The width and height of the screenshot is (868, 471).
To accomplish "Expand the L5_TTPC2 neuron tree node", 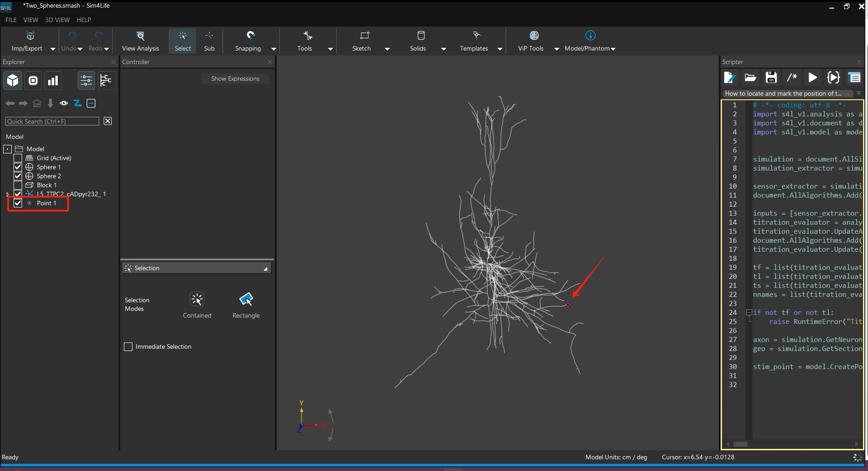I will click(8, 194).
